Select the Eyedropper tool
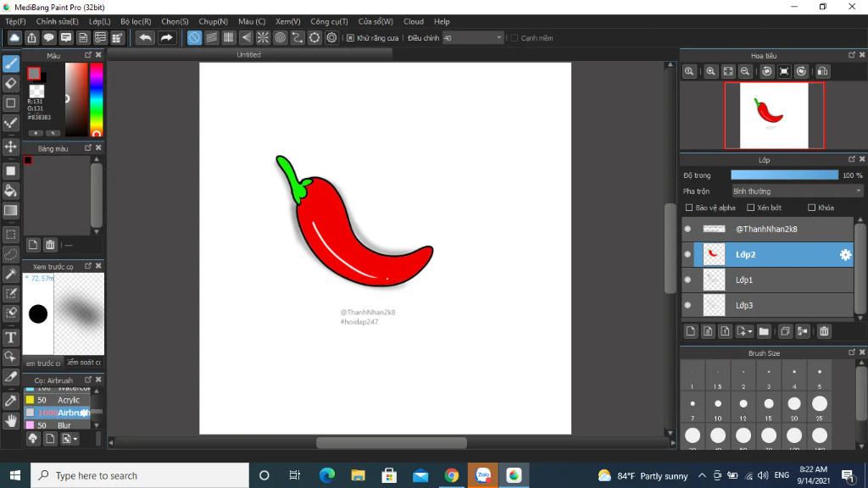Image resolution: width=868 pixels, height=488 pixels. coord(10,401)
